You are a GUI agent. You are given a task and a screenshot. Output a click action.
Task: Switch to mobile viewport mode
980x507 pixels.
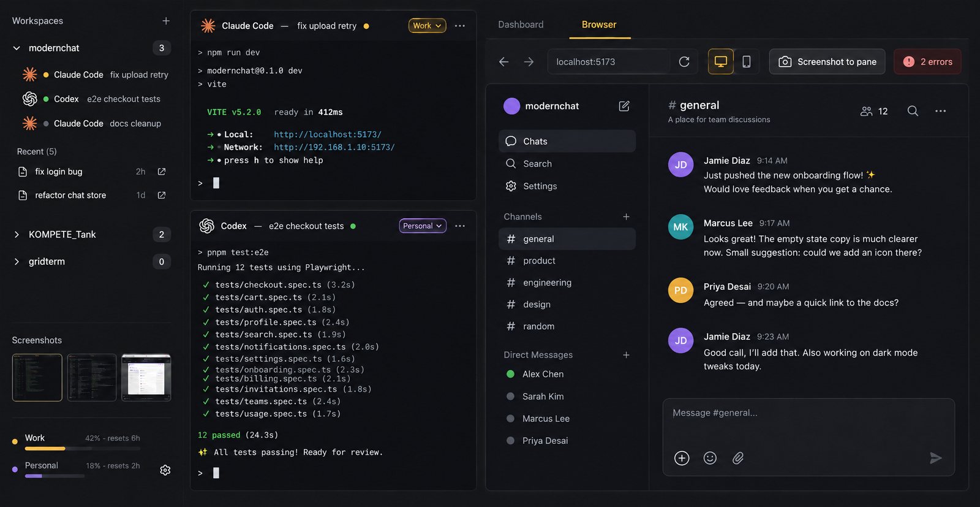[747, 62]
